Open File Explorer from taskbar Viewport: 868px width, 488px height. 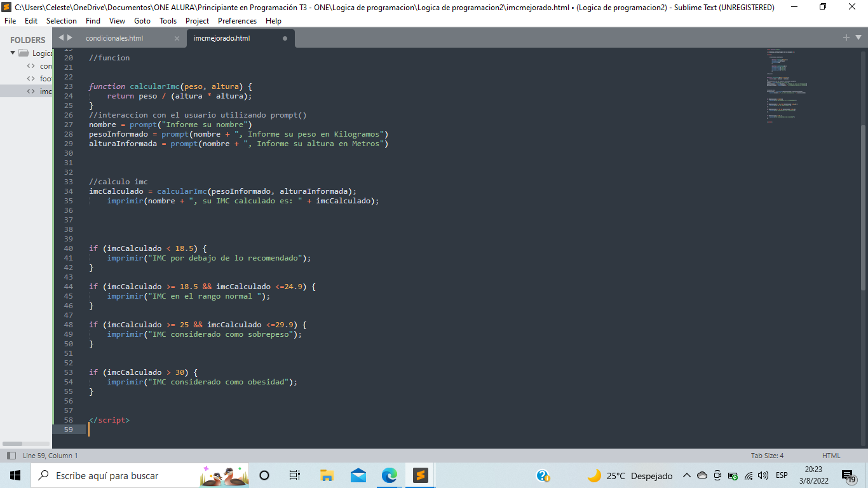[x=327, y=475]
